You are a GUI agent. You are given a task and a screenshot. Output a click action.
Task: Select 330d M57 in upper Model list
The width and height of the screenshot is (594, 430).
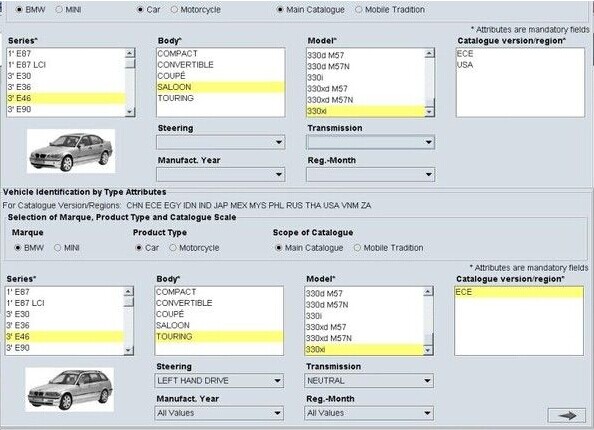coord(366,55)
